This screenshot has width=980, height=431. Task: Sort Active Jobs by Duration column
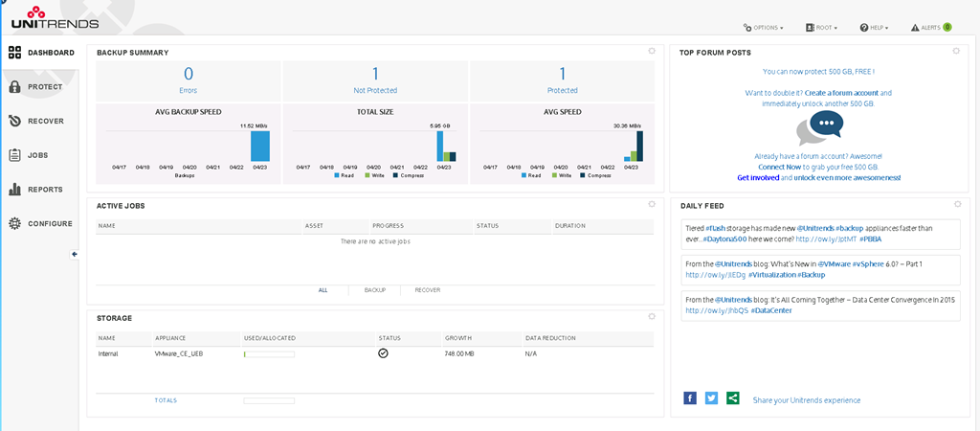[x=603, y=225]
